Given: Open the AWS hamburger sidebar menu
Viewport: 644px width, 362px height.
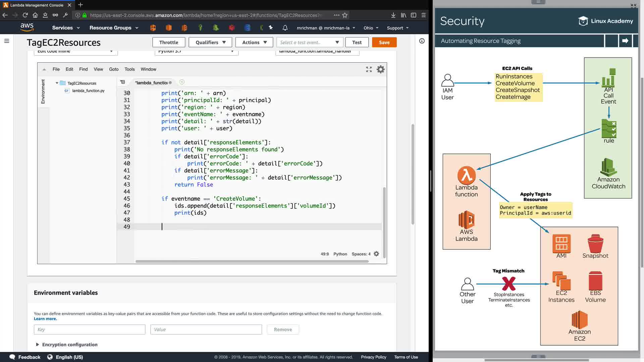Looking at the screenshot, I should pos(7,41).
